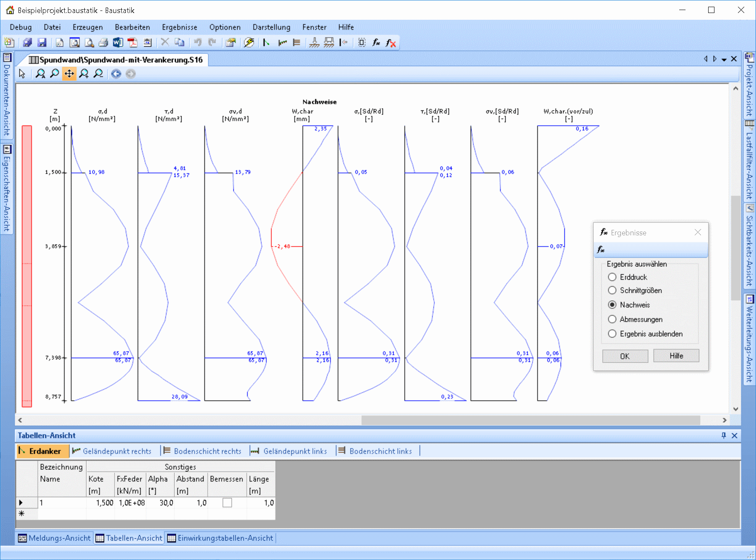Image resolution: width=756 pixels, height=560 pixels.
Task: Click the Bodenschicht toolbar icon
Action: 297,42
